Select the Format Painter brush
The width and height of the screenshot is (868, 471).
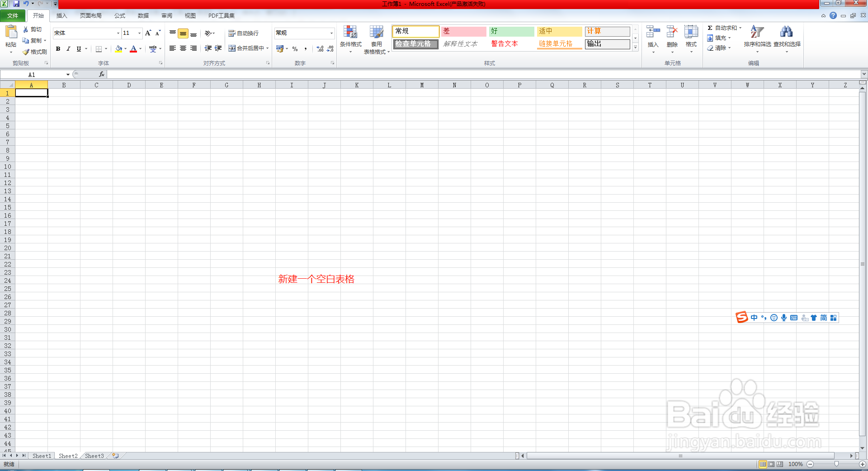(x=26, y=52)
